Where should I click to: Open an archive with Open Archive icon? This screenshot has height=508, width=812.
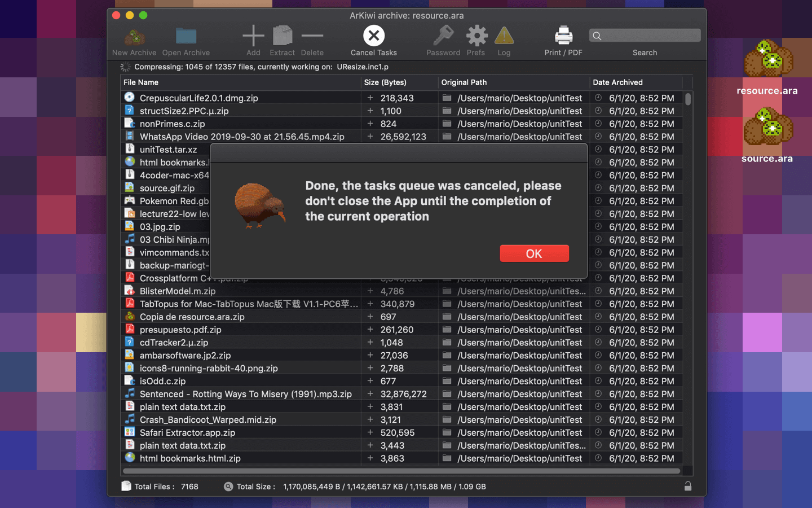(186, 37)
